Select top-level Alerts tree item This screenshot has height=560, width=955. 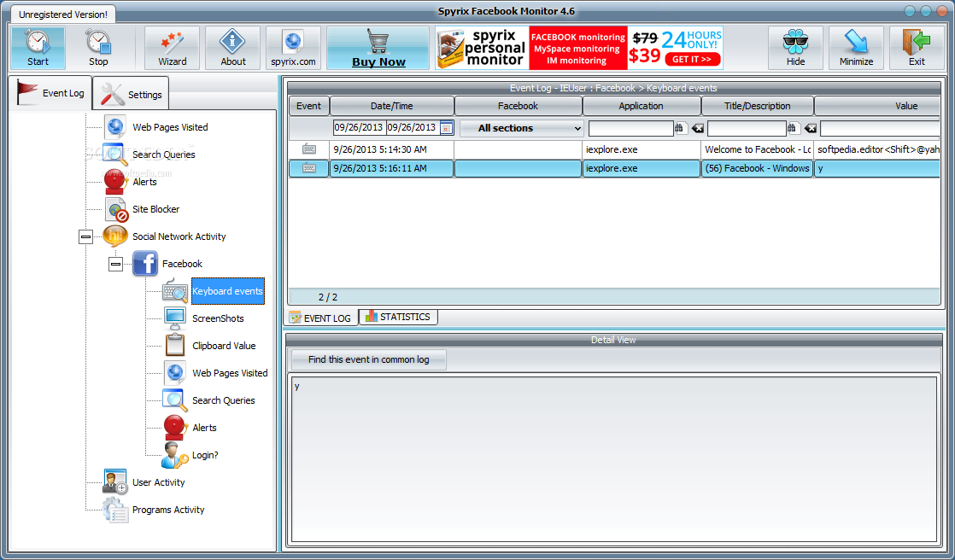click(x=144, y=182)
